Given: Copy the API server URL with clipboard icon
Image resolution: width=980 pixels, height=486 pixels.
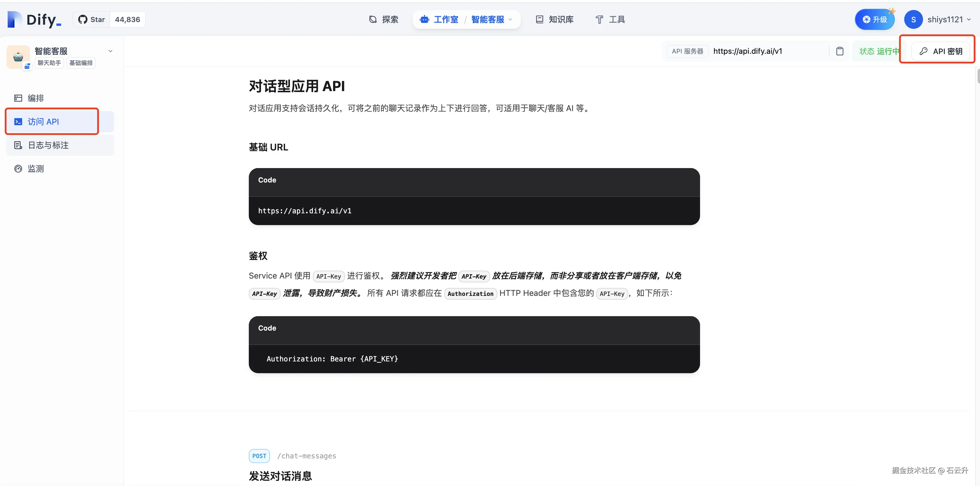Looking at the screenshot, I should click(x=840, y=51).
